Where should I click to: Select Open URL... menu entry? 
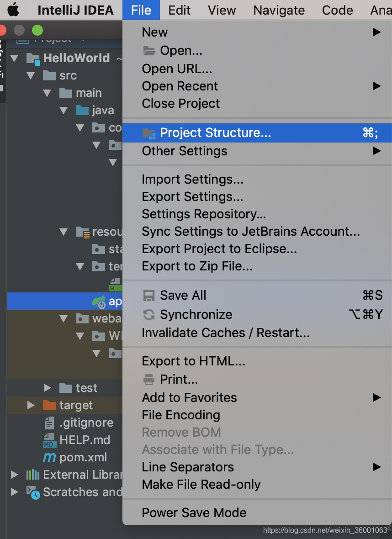pyautogui.click(x=257, y=69)
